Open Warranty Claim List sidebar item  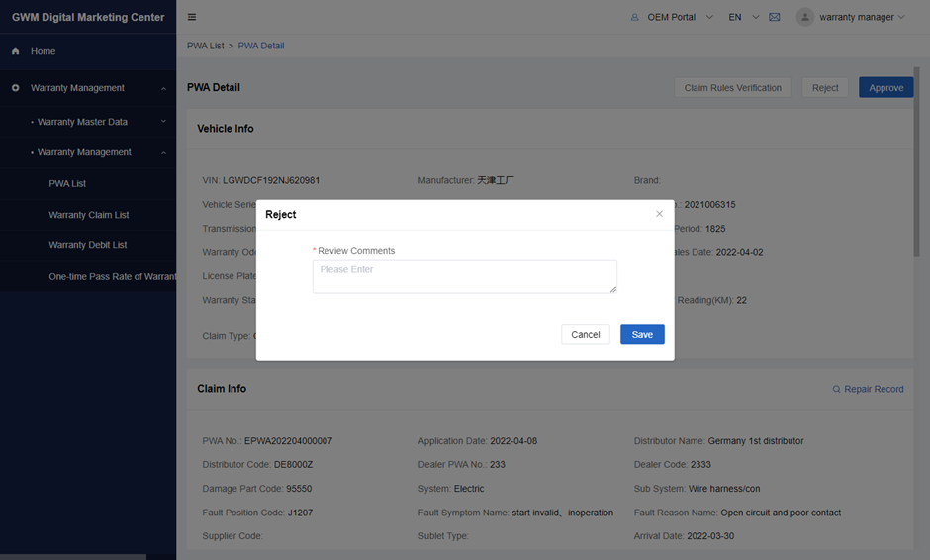pos(88,215)
